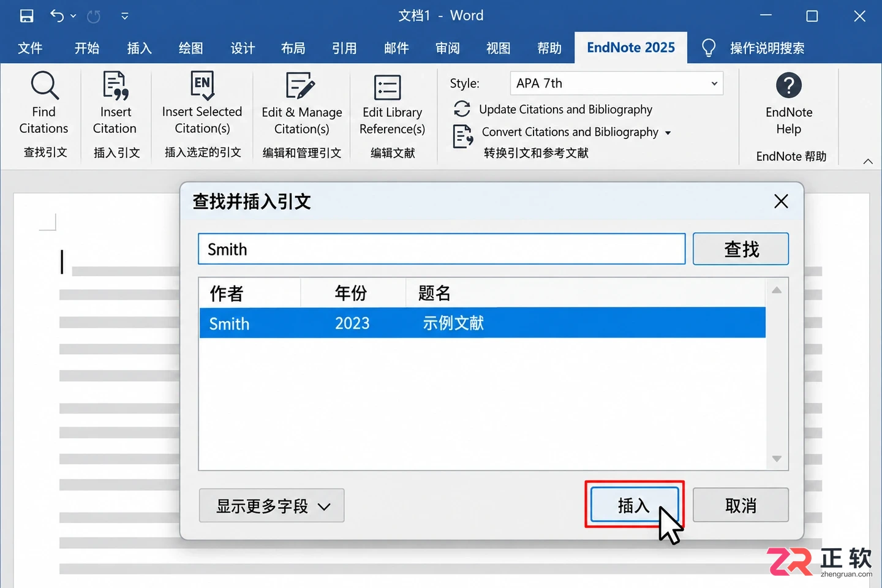
Task: Switch to the 引用 tab
Action: pos(344,48)
